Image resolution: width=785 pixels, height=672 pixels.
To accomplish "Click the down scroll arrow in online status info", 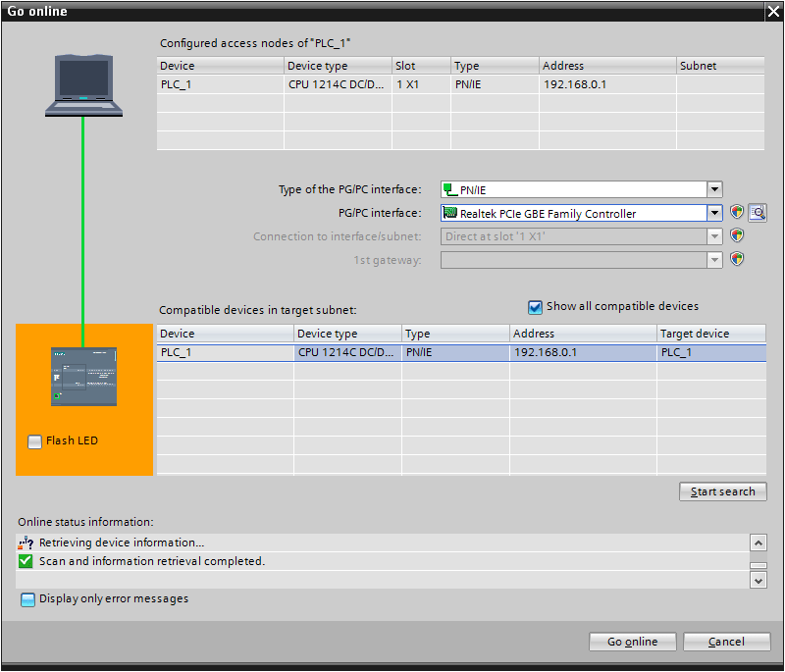I will (x=759, y=581).
